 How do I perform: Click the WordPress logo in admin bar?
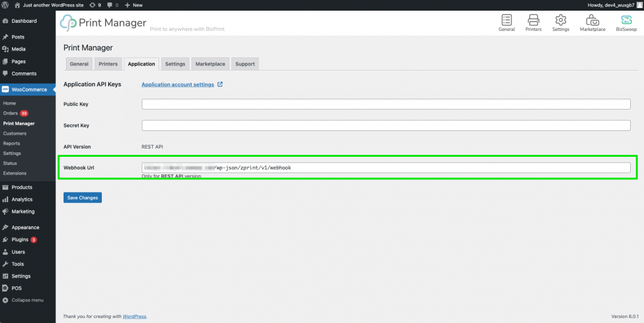(6, 4)
